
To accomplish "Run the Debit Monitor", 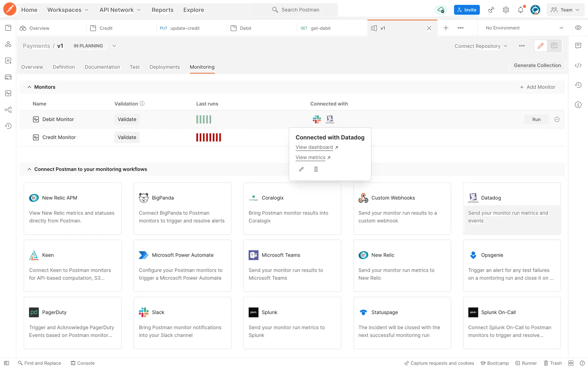I will [x=536, y=119].
